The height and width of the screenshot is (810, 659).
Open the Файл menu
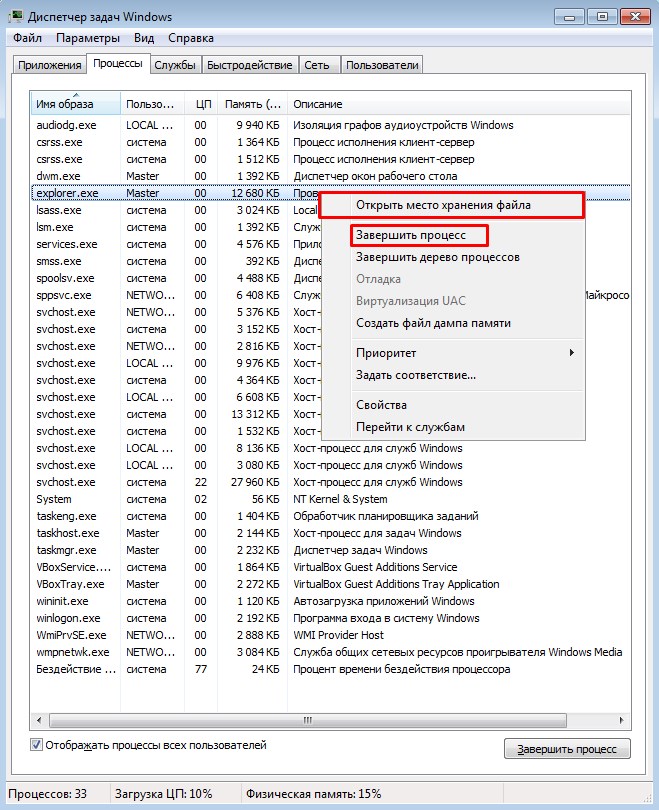(x=27, y=38)
